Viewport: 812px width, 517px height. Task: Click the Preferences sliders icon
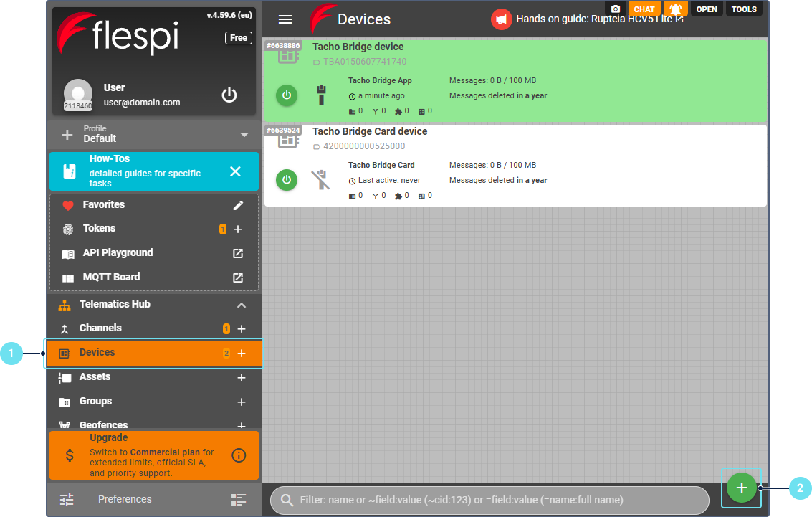coord(67,499)
